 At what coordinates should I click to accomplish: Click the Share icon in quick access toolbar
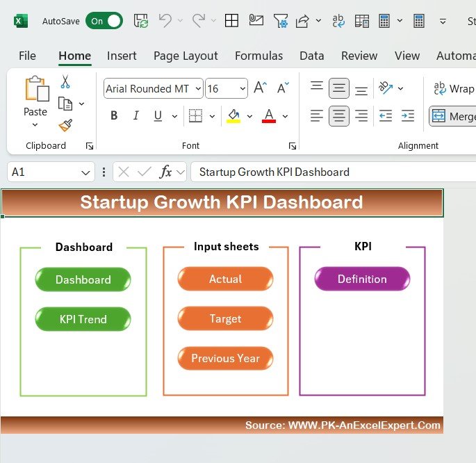[302, 21]
